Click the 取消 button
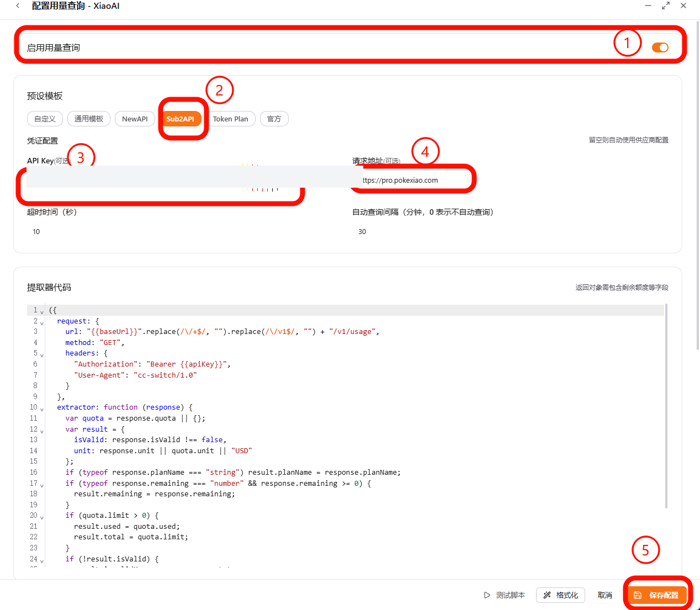This screenshot has height=610, width=700. point(605,595)
